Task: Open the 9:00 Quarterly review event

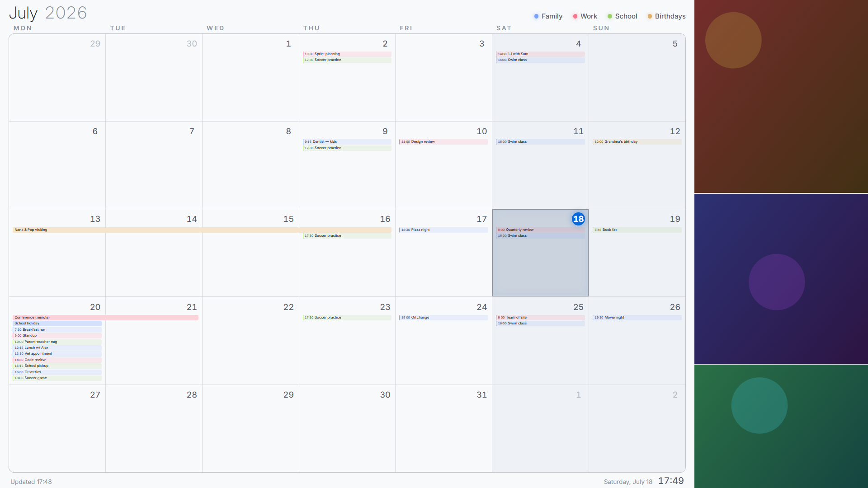Action: click(x=540, y=230)
